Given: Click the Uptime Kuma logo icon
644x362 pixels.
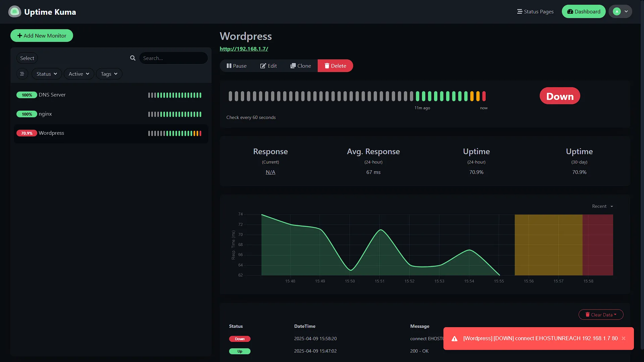Looking at the screenshot, I should click(x=14, y=12).
